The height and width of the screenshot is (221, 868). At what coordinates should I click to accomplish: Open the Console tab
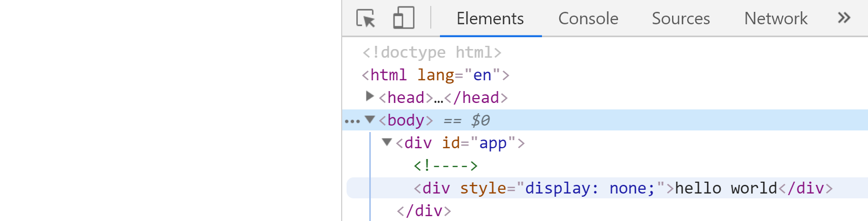click(x=588, y=18)
